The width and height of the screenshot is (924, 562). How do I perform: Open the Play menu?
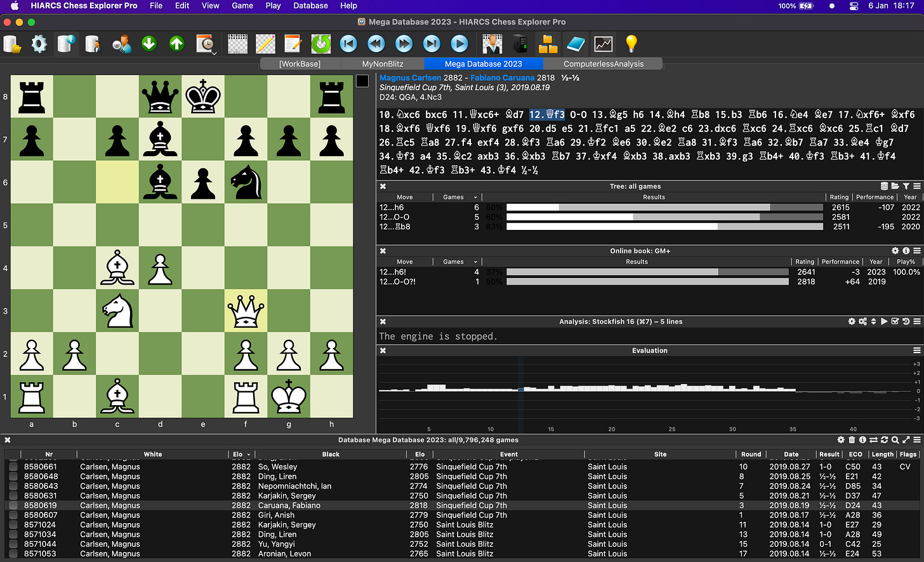(x=274, y=6)
